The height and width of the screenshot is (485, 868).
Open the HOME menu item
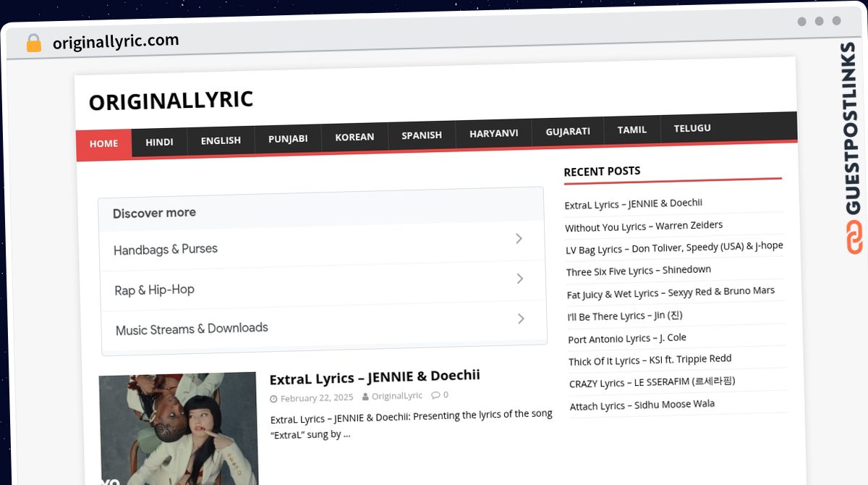[103, 143]
